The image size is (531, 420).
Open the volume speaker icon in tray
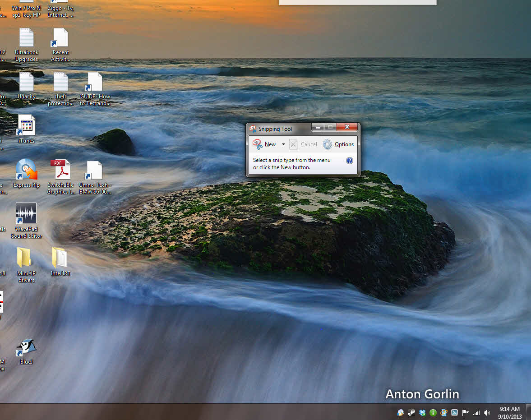[487, 412]
